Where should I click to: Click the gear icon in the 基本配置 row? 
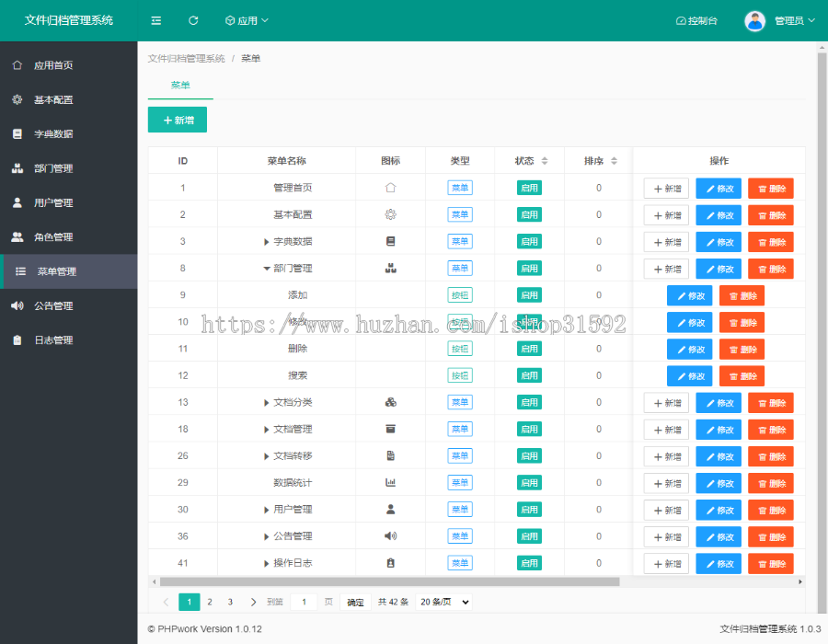coord(390,214)
